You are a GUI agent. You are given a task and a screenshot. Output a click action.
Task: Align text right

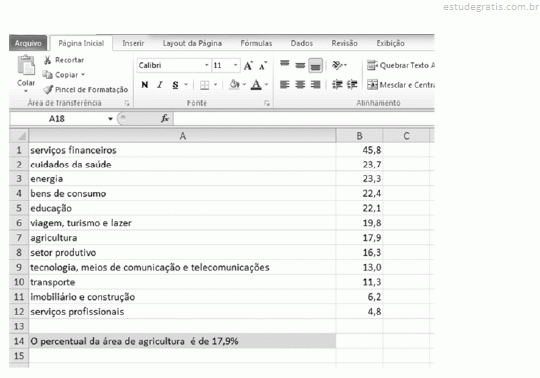point(315,84)
